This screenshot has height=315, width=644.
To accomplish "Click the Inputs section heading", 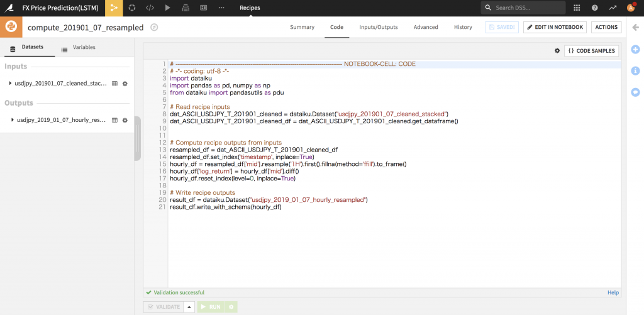I will click(16, 67).
